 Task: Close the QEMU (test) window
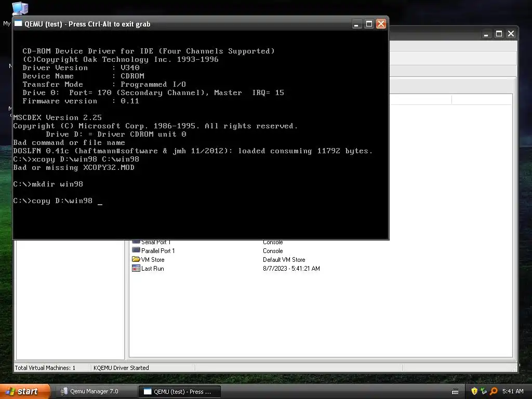(x=381, y=24)
